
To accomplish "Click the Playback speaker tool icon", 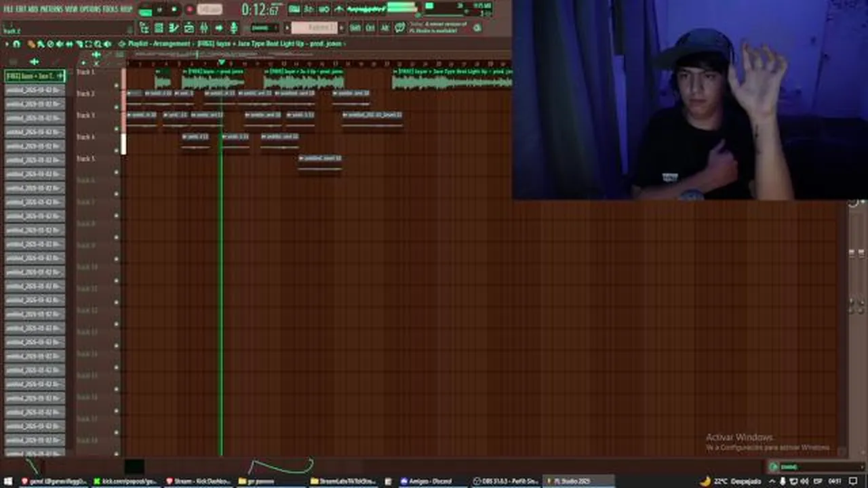I will pos(108,44).
